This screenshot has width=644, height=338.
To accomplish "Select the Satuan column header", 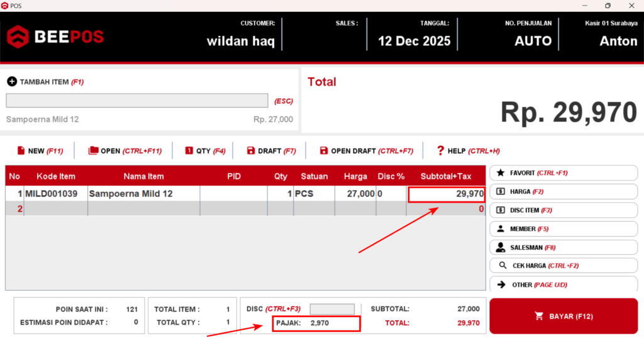I will click(314, 176).
